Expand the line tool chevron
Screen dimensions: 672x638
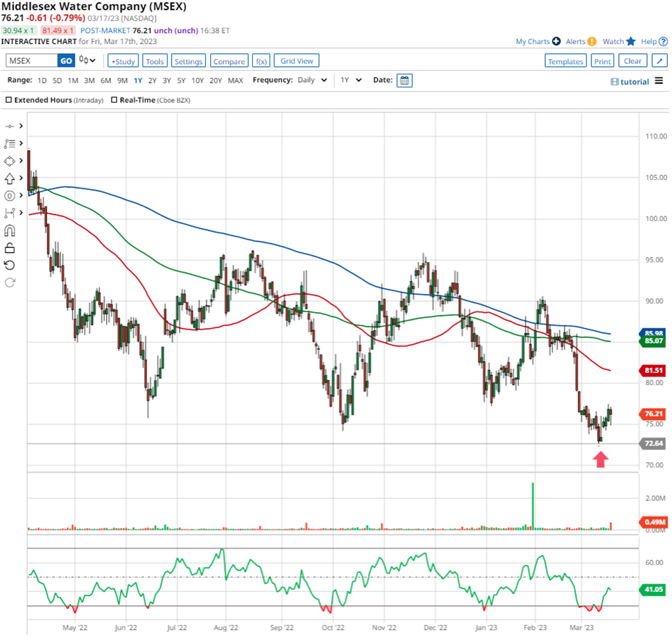21,126
